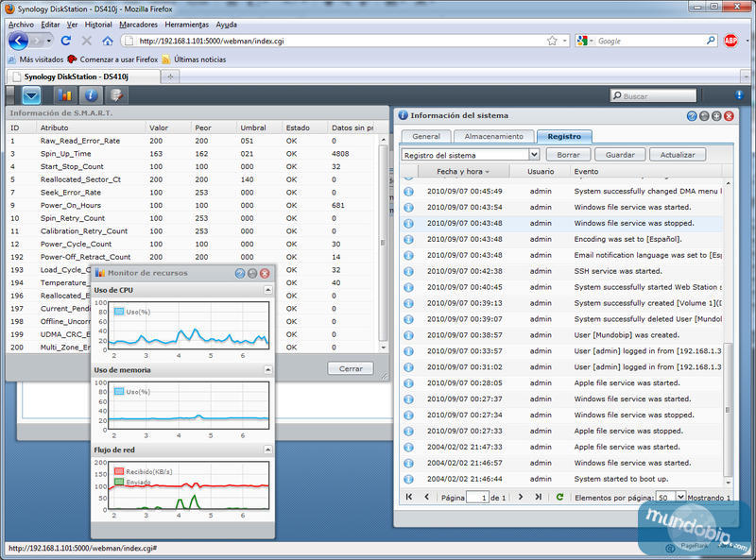Go to the first log page icon
The image size is (756, 560).
[409, 497]
